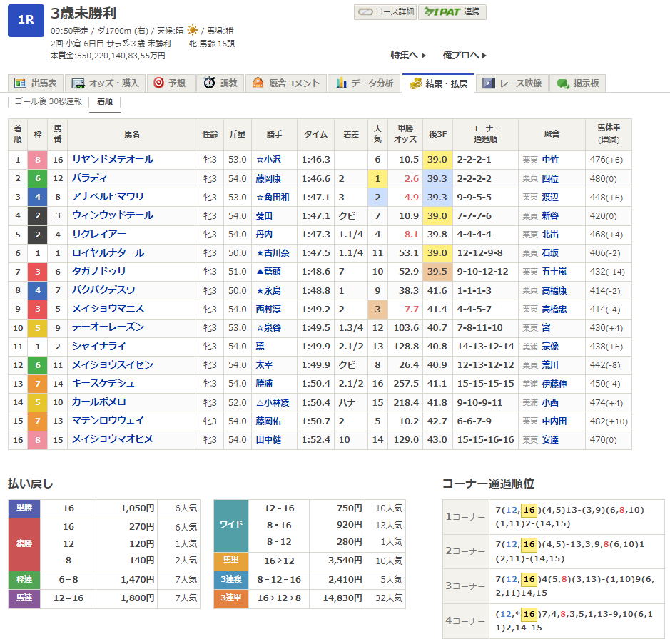Click the blue 1R race number badge
This screenshot has height=644, width=670.
tap(26, 21)
